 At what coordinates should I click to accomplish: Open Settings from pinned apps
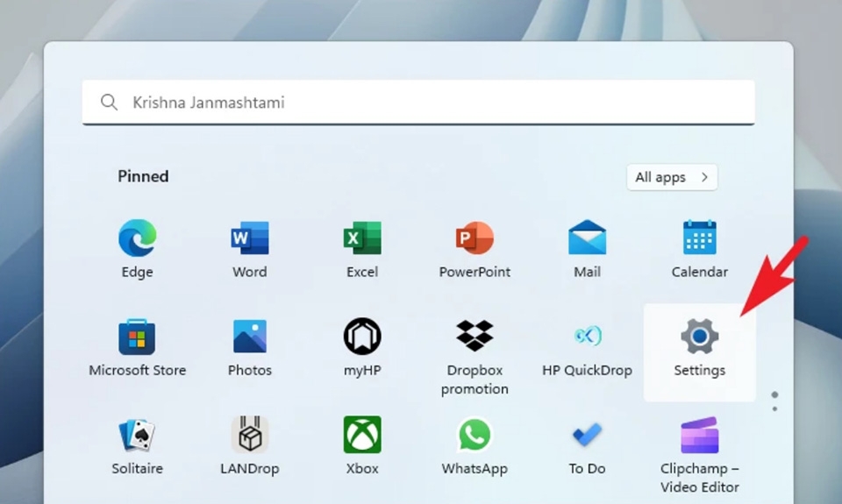click(700, 352)
